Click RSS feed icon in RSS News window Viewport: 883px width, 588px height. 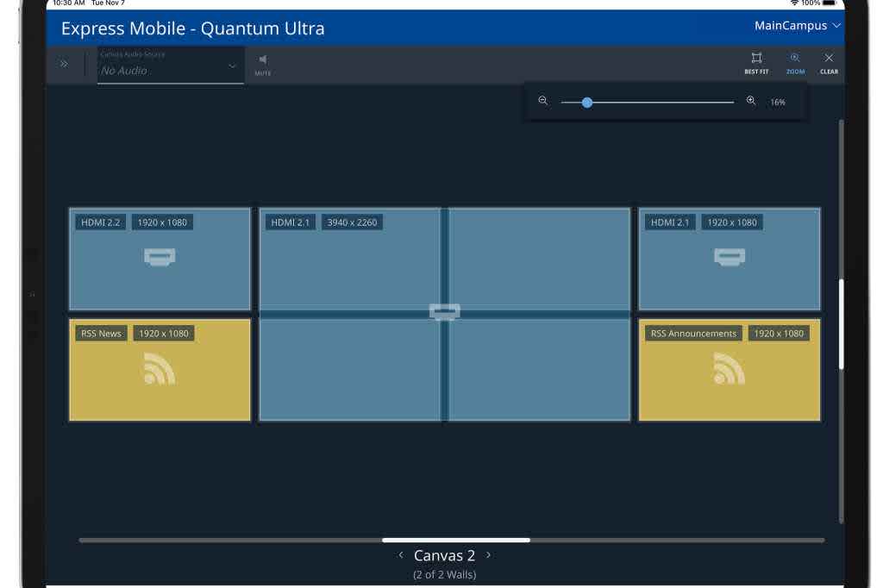(160, 369)
